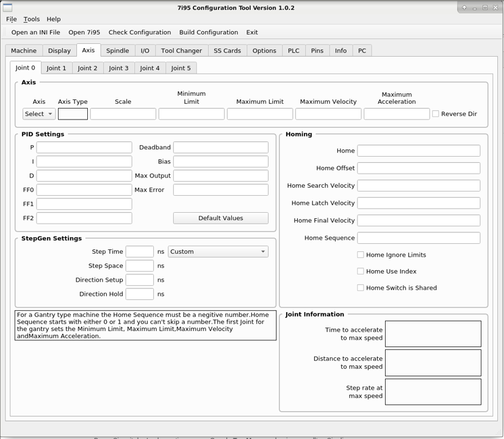Switch to the Spindle tab
Screen dimensions: 504x439
tap(118, 51)
